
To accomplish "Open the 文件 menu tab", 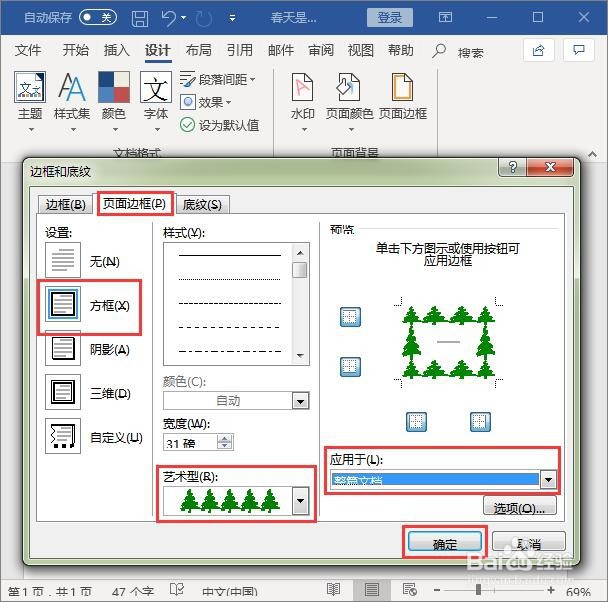I will [28, 50].
